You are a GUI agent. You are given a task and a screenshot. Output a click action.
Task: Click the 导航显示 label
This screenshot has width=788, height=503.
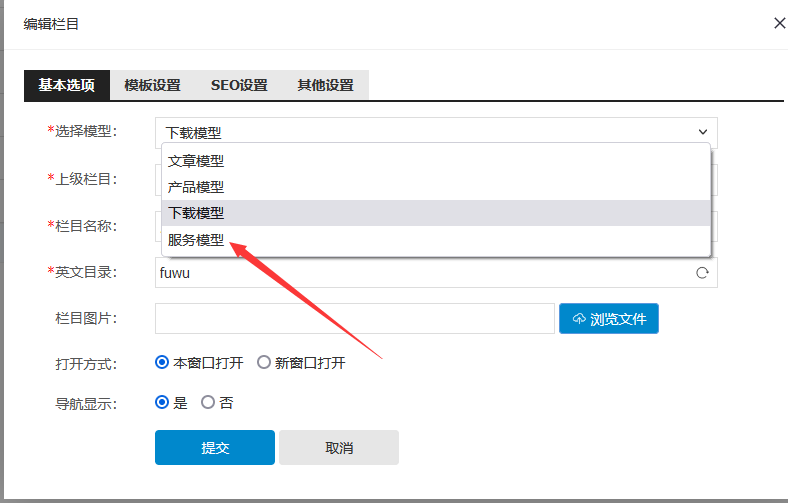[86, 404]
